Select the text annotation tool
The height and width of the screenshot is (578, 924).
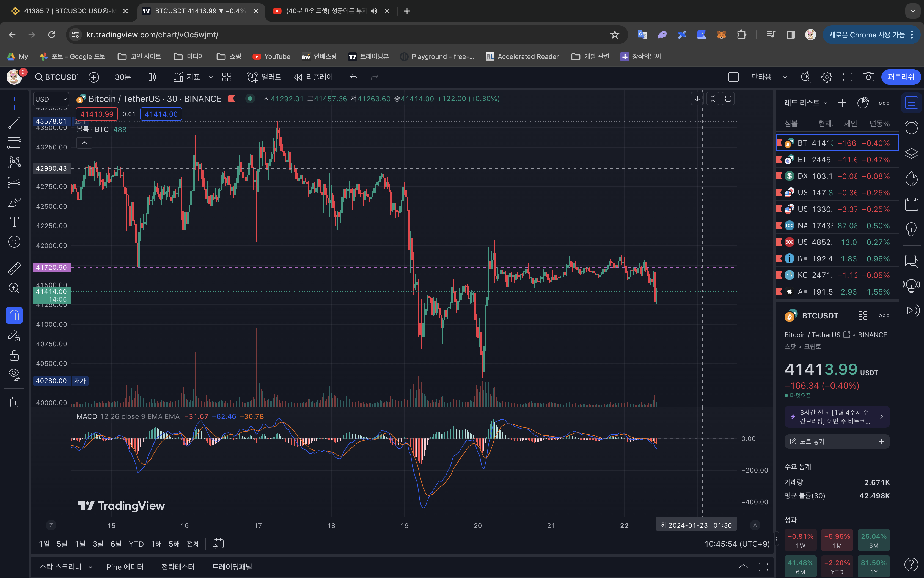coord(14,222)
